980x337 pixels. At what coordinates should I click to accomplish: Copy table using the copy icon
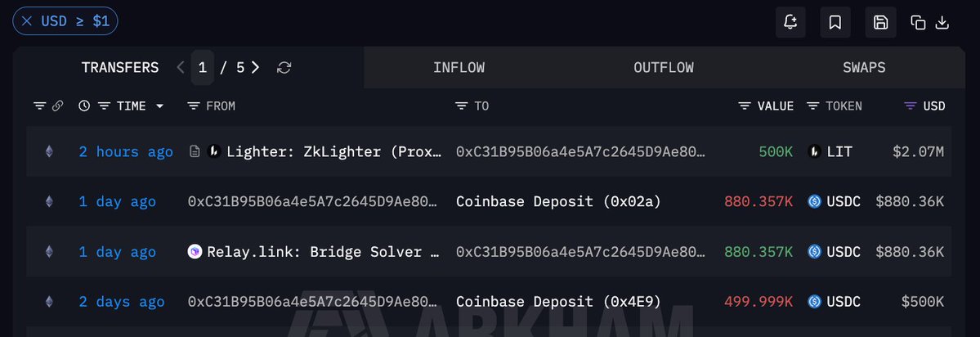pos(918,23)
